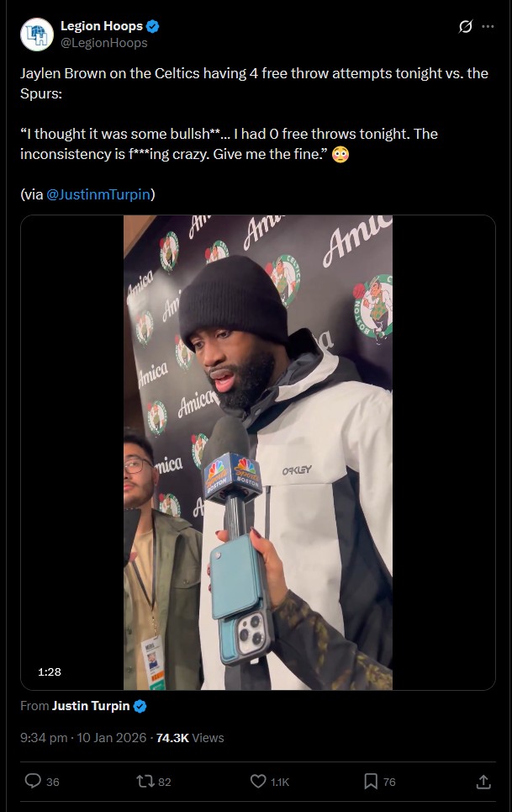This screenshot has width=512, height=812.
Task: Click the 1.1K likes count
Action: [x=280, y=782]
